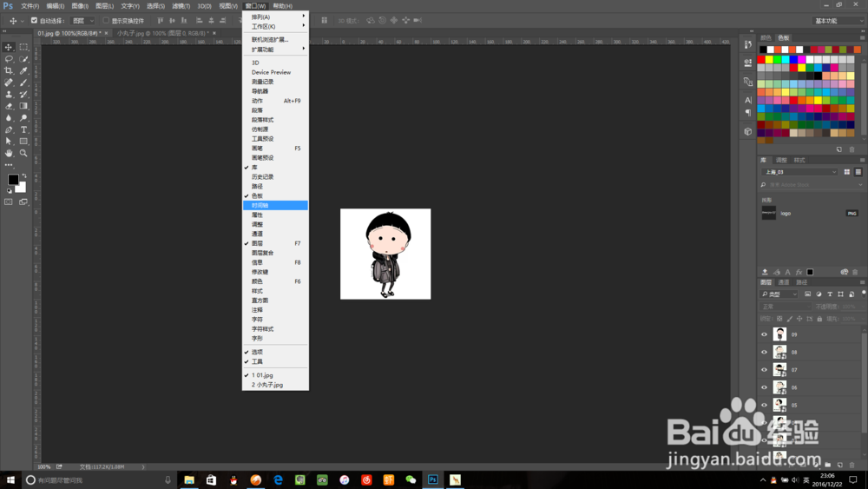Select the Zoom tool

[x=23, y=154]
